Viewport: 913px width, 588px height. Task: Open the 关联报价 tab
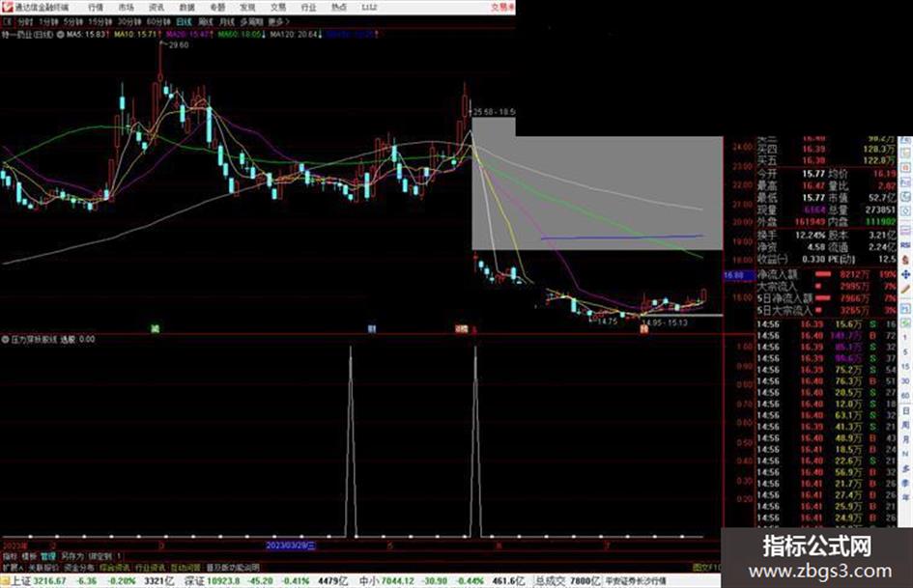(43, 567)
